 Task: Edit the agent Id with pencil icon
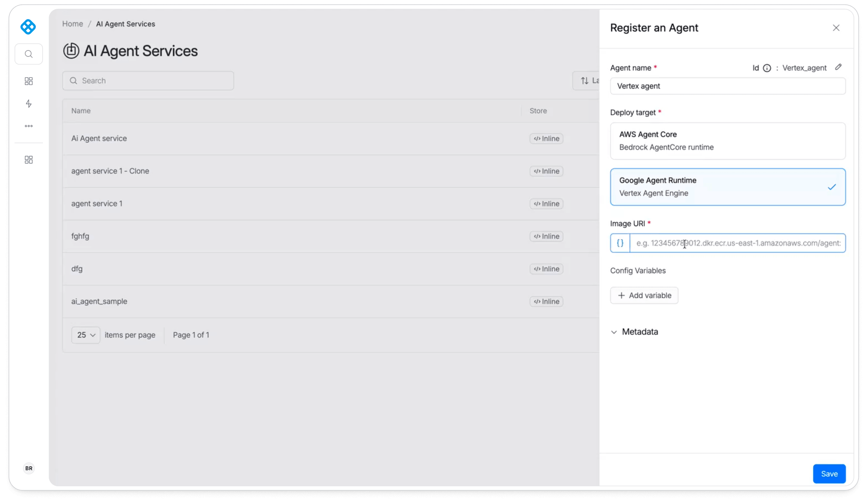838,67
